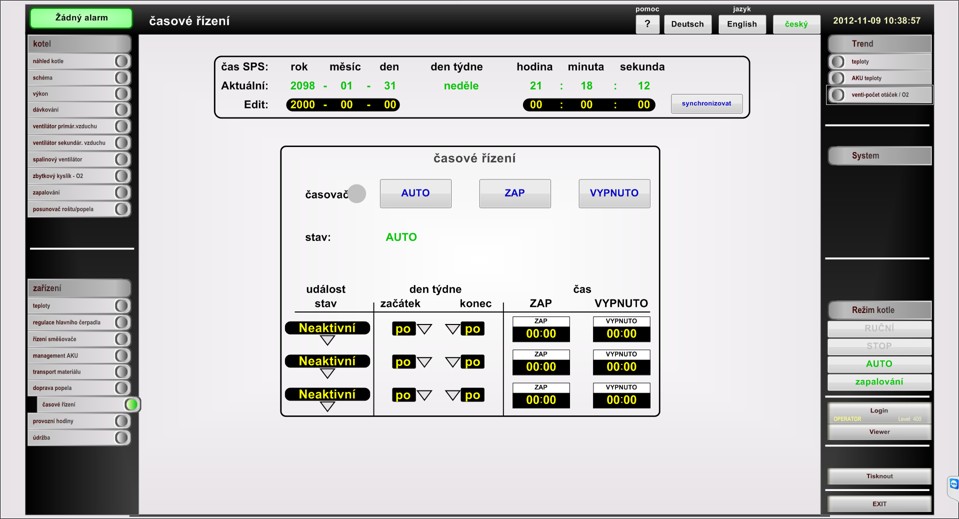Screen dimensions: 959x519
Task: Open the System panel header
Action: pos(879,155)
